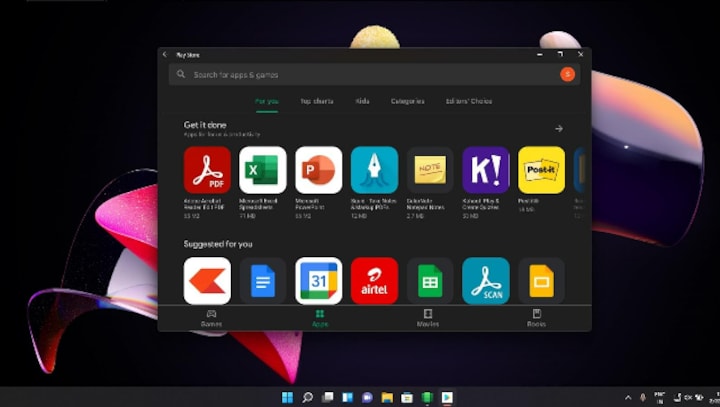
Task: Open the Microsoft Excel app tile
Action: click(x=263, y=170)
